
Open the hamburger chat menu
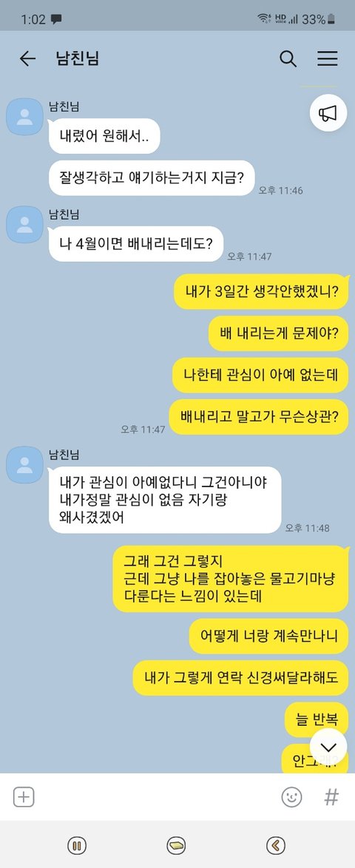(x=328, y=58)
